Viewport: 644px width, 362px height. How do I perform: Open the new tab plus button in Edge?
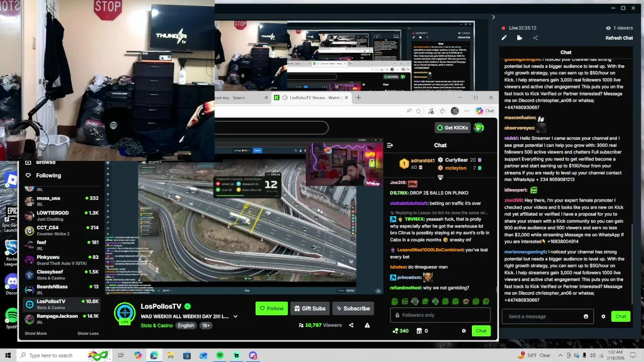358,98
